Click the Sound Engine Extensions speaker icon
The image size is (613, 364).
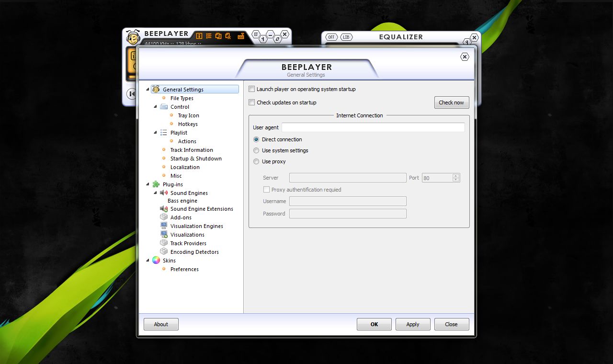164,209
